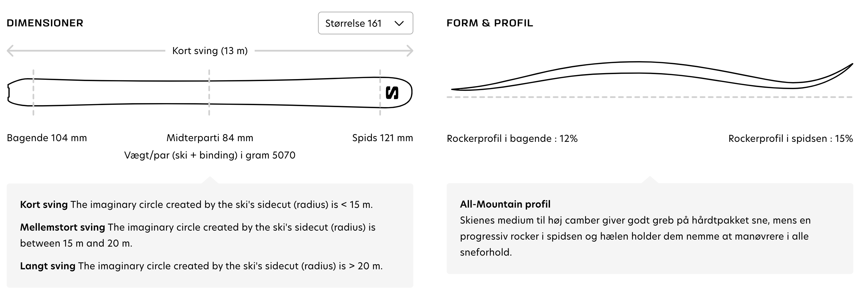The height and width of the screenshot is (299, 868).
Task: Open the Størrelse 161 size selector
Action: (365, 23)
